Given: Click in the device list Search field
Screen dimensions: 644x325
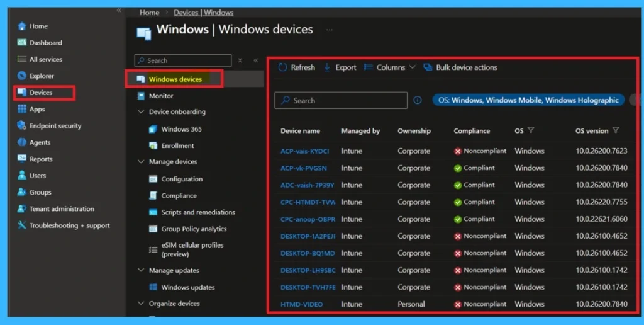Looking at the screenshot, I should (x=341, y=100).
